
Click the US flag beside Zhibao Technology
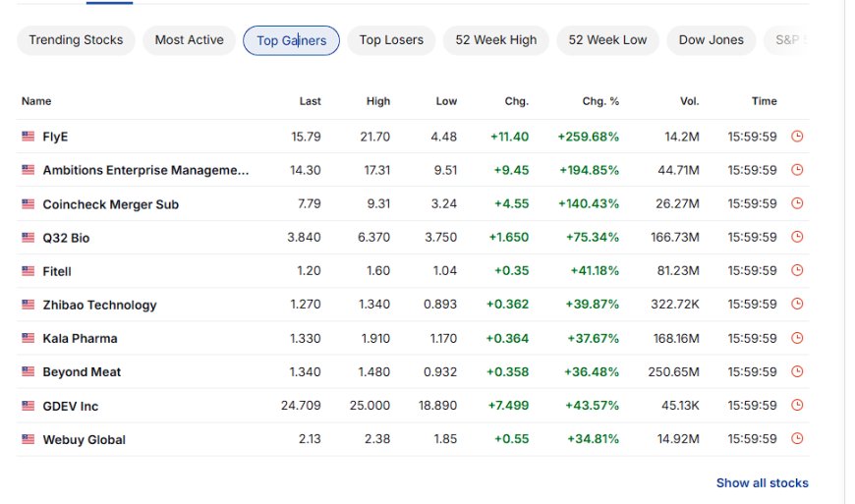[28, 305]
